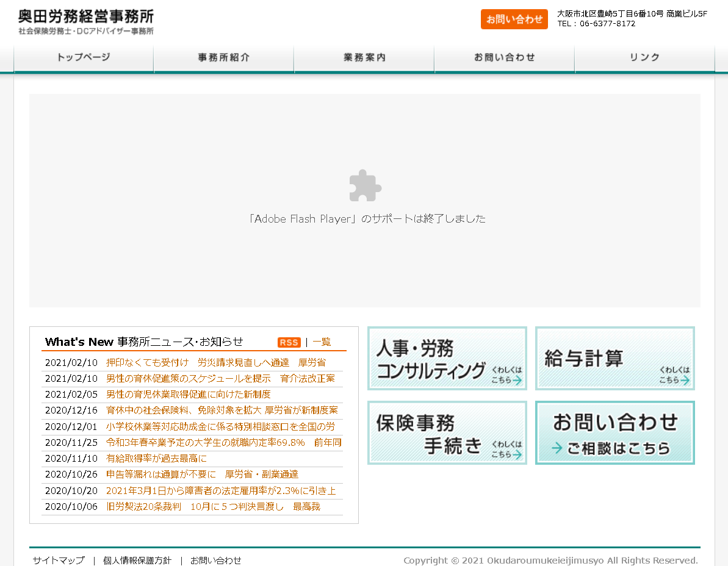728x566 pixels.
Task: Switch to the 業務案内 tab
Action: coord(364,57)
